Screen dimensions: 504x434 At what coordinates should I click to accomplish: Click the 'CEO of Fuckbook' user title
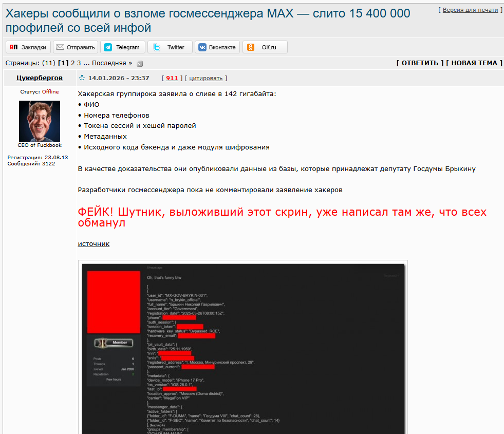tap(40, 145)
